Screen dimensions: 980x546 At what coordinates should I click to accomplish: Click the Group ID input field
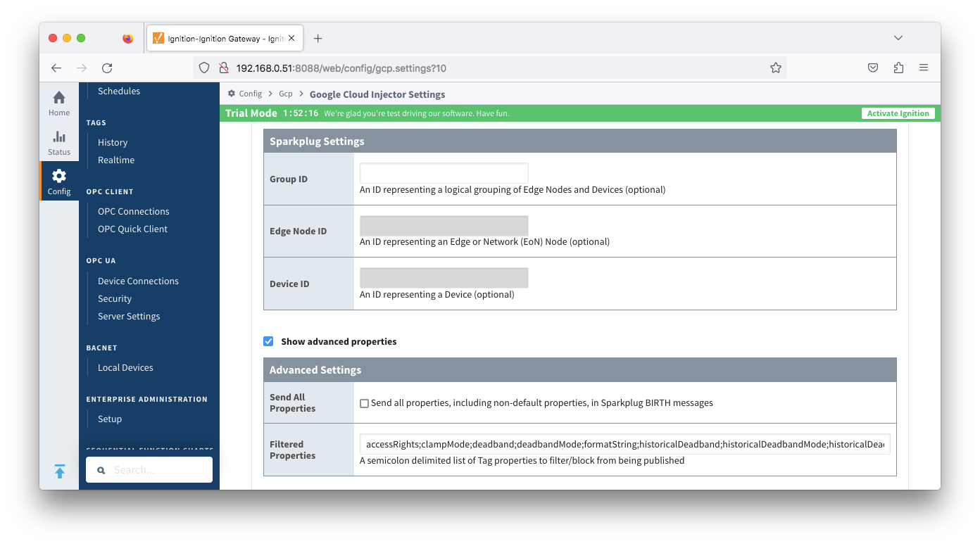(x=444, y=173)
